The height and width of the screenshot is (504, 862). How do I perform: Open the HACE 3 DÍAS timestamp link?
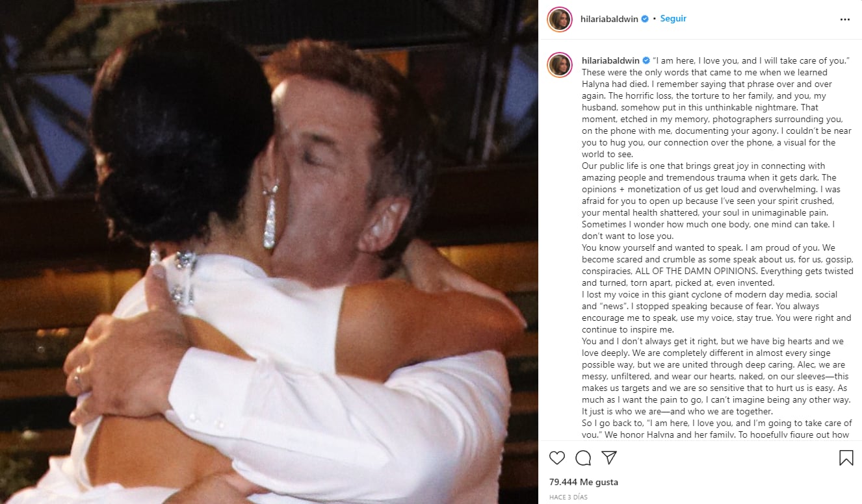point(568,497)
